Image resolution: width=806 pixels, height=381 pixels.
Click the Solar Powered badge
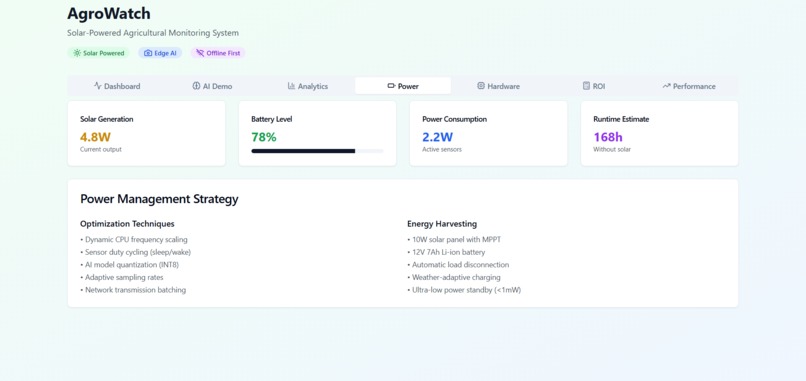tap(98, 53)
